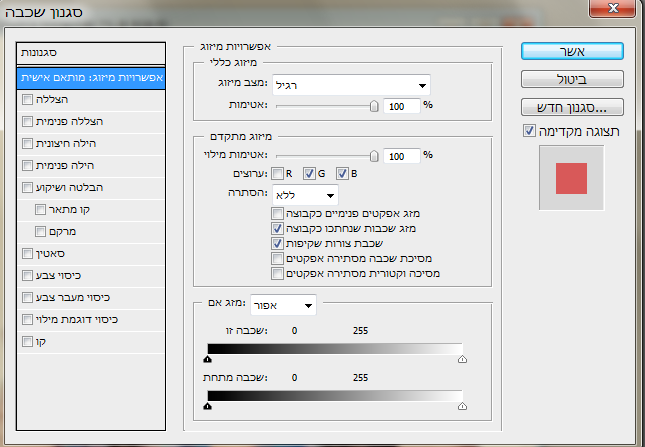Check מסיכה וקטורית מסתירה אפקטים option
Screen dimensions: 645x447
(278, 273)
